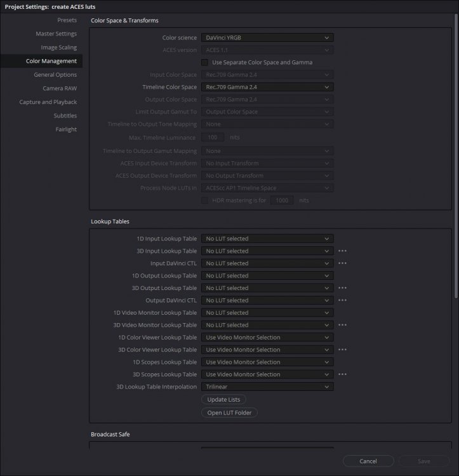Screen dimensions: 459x476
Task: Switch to the Master Settings section
Action: click(56, 34)
